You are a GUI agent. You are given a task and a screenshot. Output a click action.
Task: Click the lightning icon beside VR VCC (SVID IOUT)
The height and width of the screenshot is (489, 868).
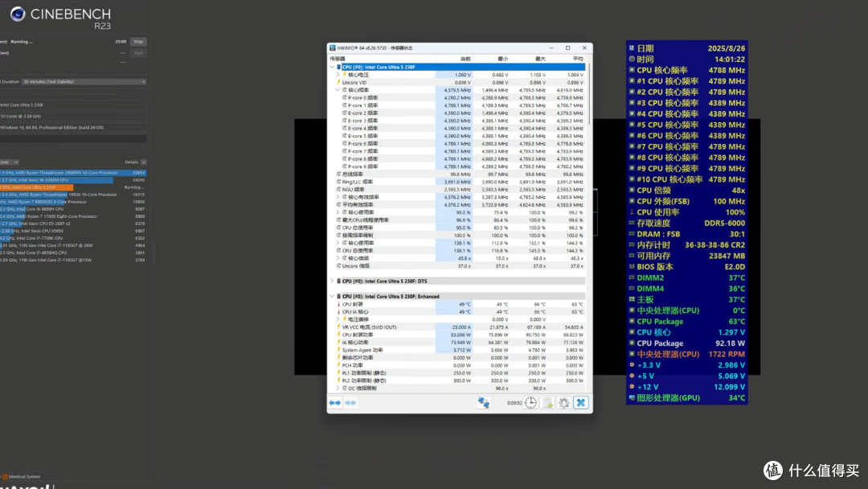coord(339,327)
